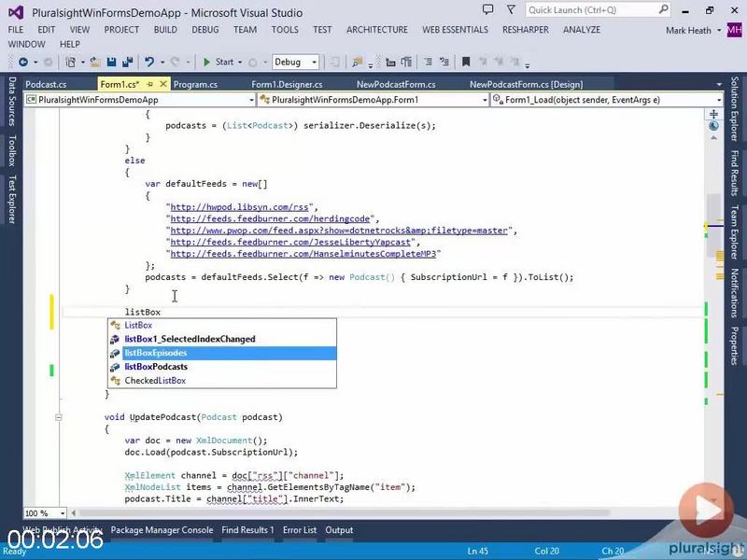The image size is (747, 560).
Task: Switch to the NewPodcastForm.cs tab
Action: coord(396,84)
